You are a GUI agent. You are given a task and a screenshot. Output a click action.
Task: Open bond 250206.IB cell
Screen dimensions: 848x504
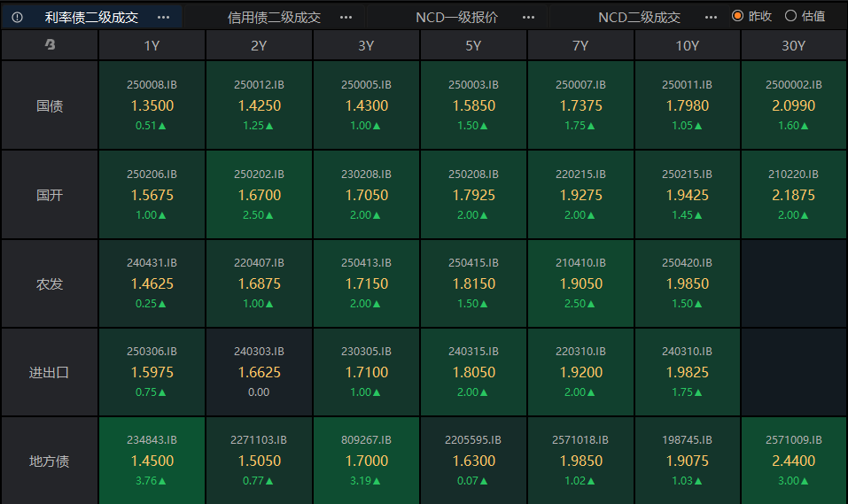click(152, 194)
